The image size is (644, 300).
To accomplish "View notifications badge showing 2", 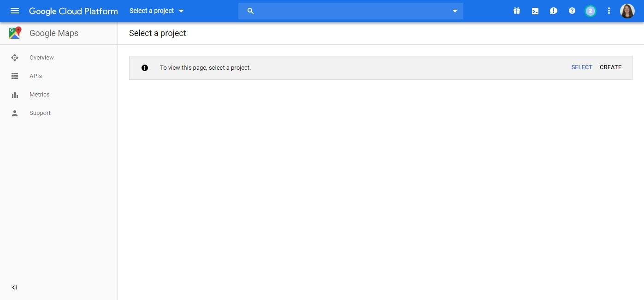I will click(x=591, y=11).
